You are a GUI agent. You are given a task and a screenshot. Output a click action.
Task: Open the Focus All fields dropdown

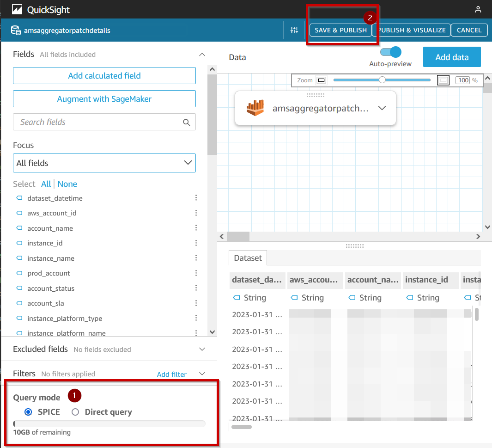[104, 163]
